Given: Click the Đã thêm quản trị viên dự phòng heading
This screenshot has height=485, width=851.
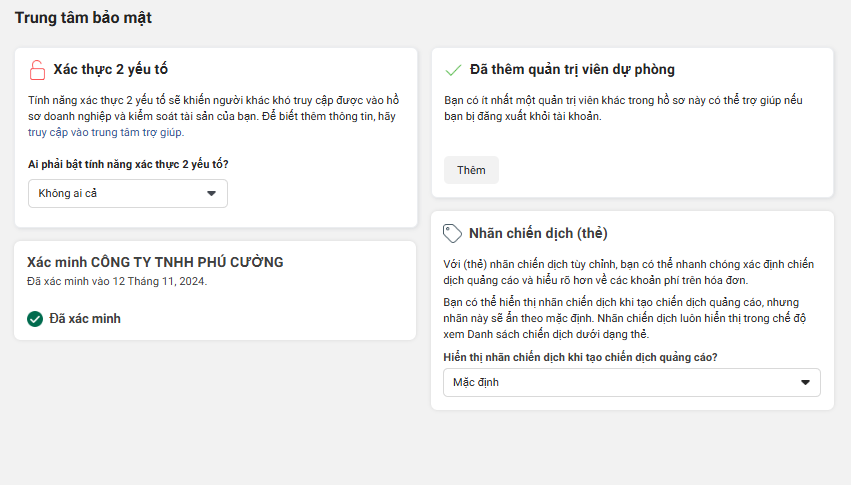Looking at the screenshot, I should click(571, 70).
